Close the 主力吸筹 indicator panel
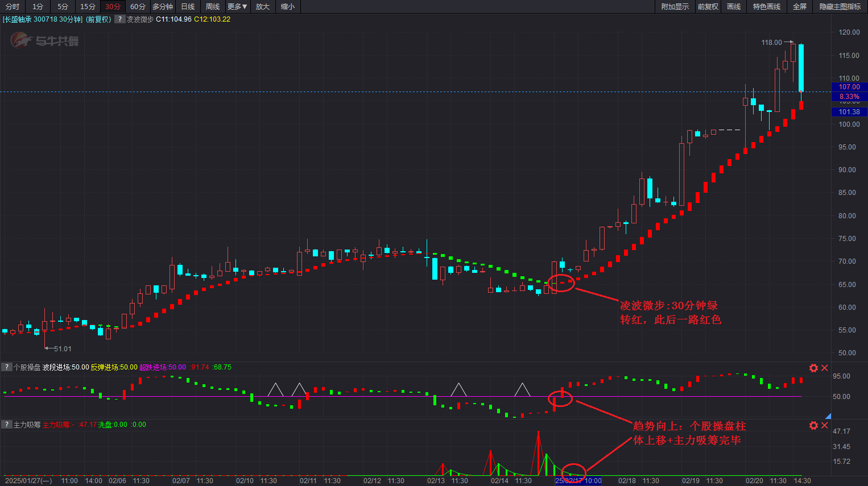Screen dimensions: 868x486 tap(824, 425)
